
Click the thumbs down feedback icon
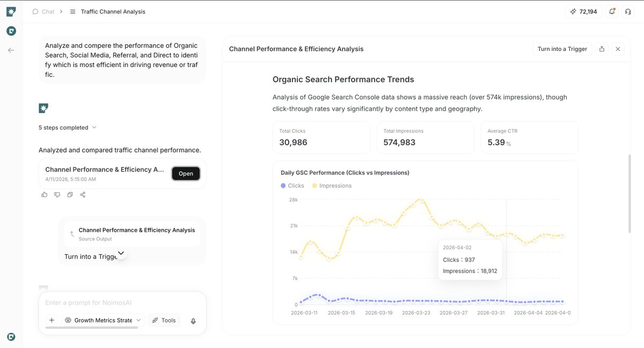click(x=57, y=195)
